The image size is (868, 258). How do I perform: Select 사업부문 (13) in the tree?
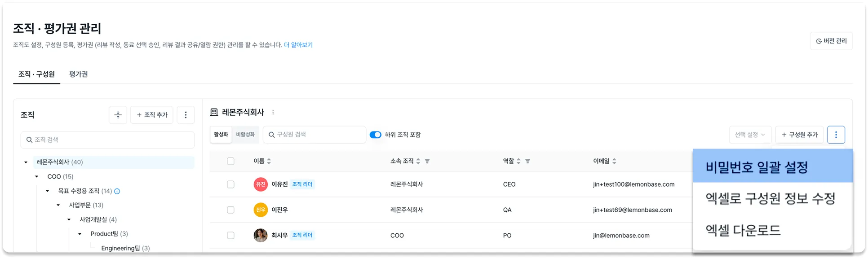[86, 205]
